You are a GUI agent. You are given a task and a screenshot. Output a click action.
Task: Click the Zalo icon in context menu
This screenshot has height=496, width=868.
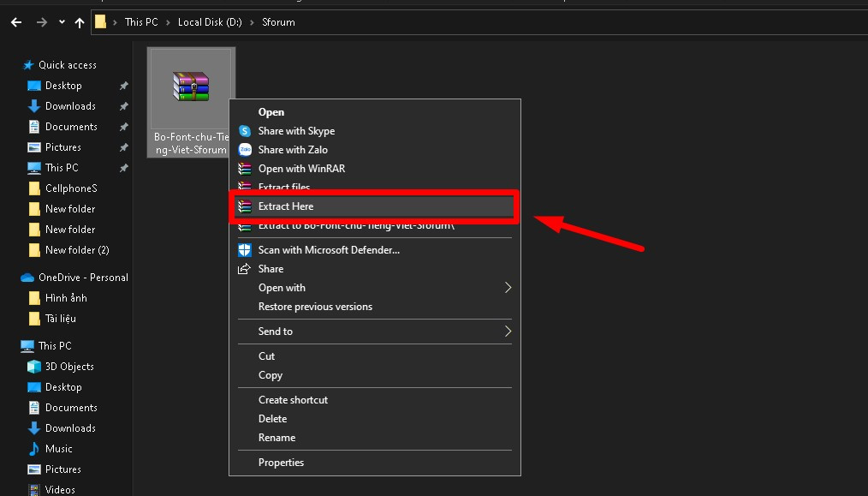245,150
